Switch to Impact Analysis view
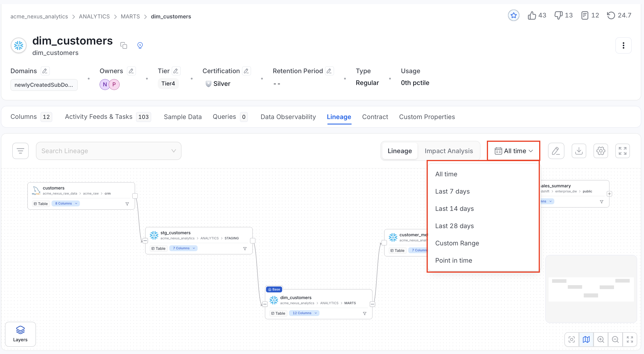 pos(448,151)
